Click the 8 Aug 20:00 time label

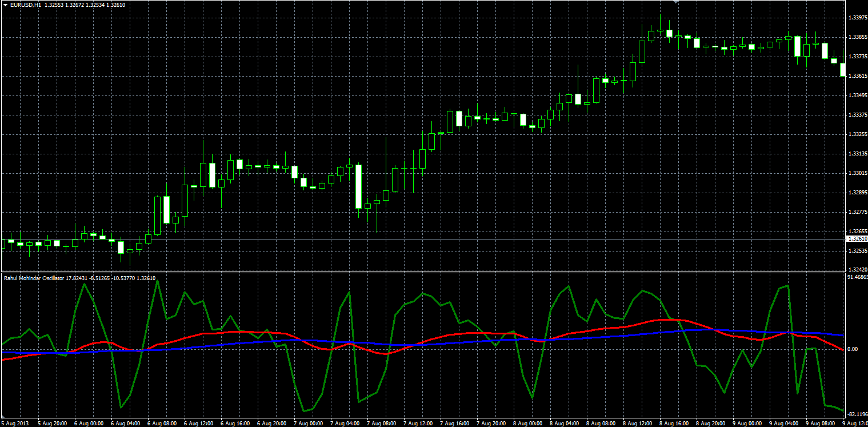pos(711,424)
